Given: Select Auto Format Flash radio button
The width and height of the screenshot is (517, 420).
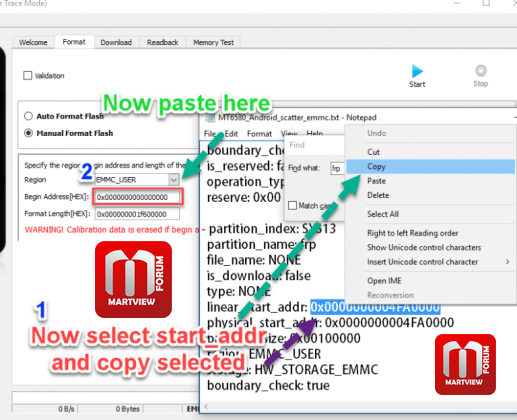Looking at the screenshot, I should 28,116.
